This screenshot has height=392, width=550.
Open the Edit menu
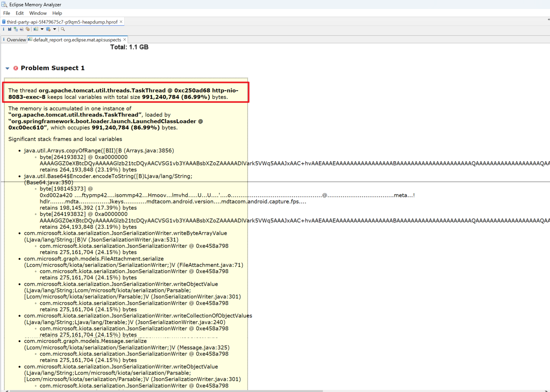[x=20, y=13]
